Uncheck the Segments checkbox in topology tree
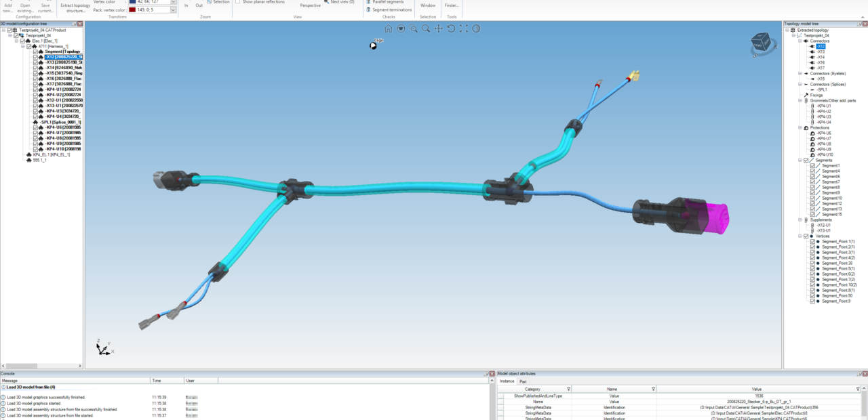The width and height of the screenshot is (868, 420). (x=806, y=161)
